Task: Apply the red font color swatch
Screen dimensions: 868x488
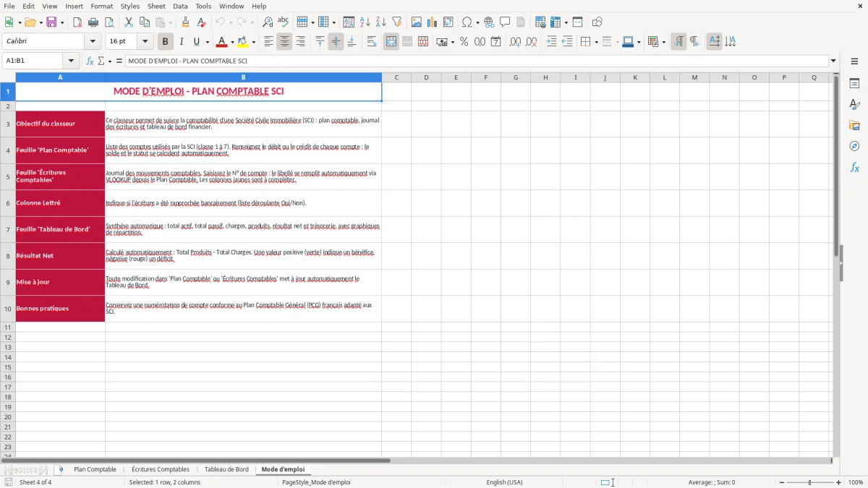Action: click(222, 42)
